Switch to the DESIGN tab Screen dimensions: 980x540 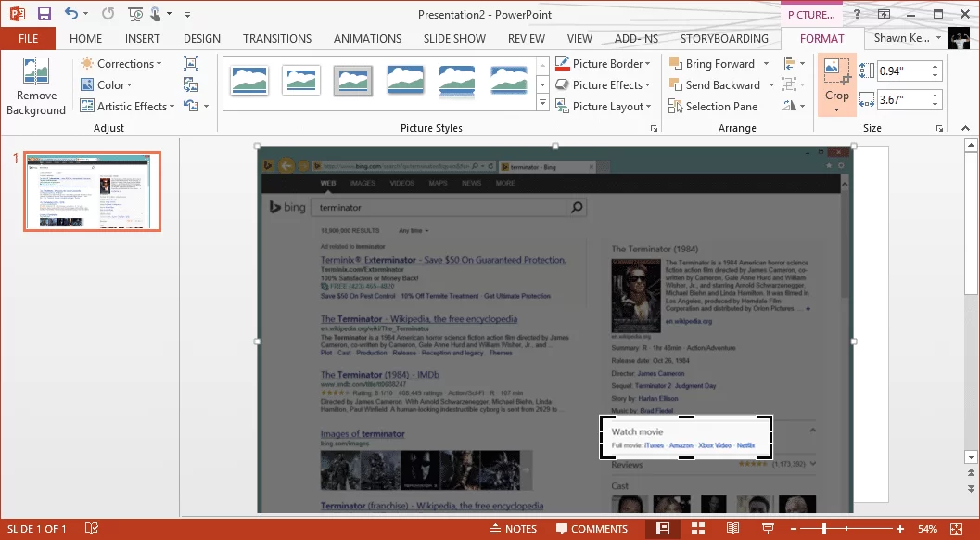[x=202, y=39]
